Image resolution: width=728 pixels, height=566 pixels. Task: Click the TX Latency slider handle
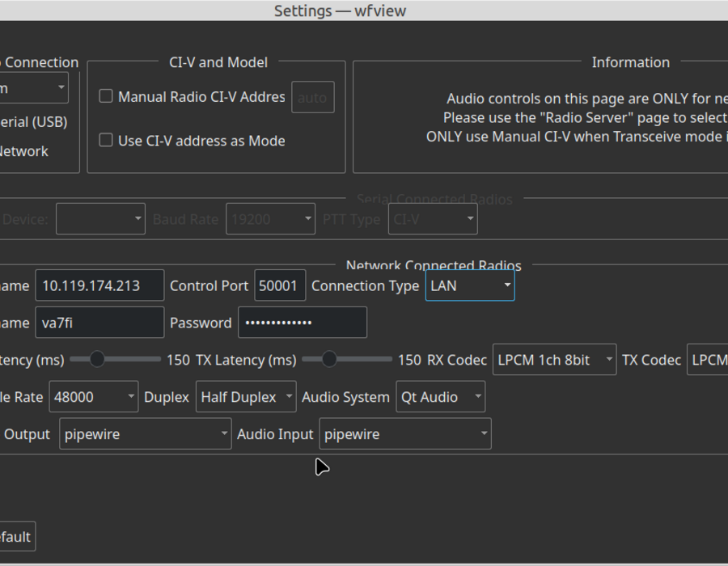coord(329,359)
